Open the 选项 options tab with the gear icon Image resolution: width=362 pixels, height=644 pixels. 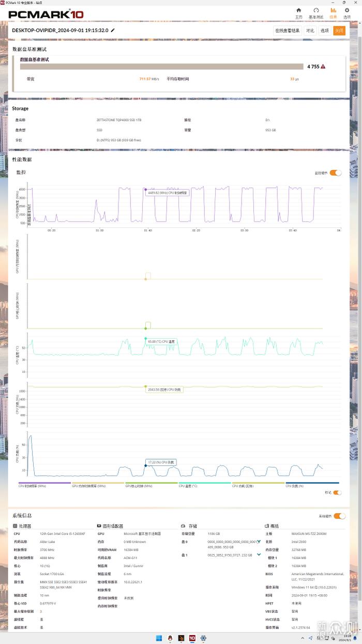(x=348, y=13)
